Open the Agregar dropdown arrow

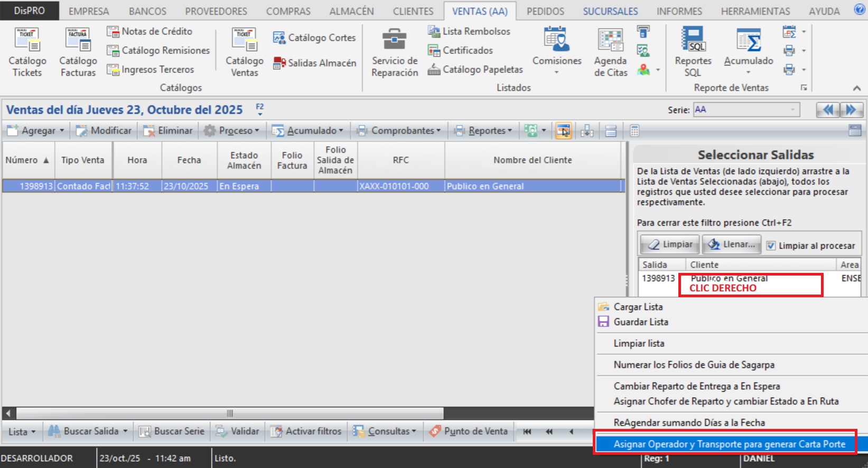coord(62,131)
